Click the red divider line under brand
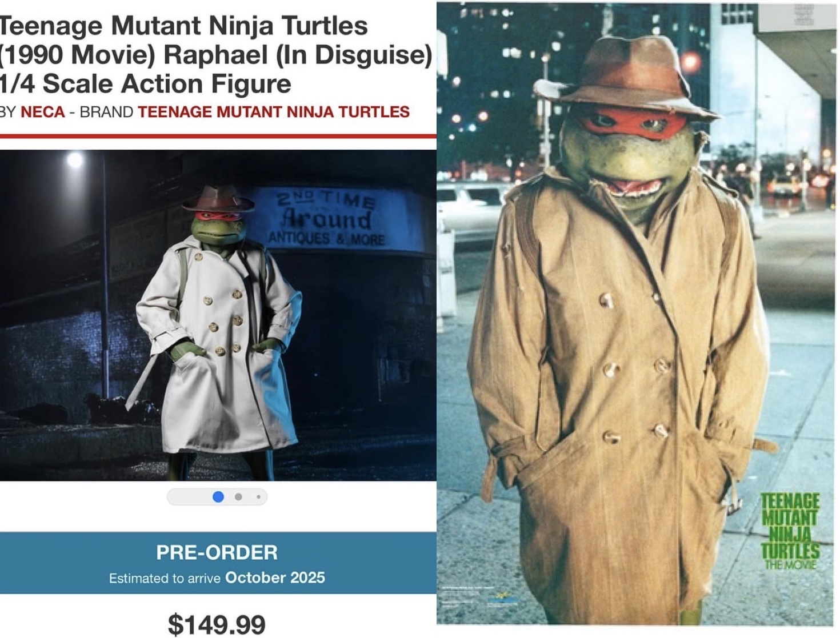The image size is (840, 638). click(x=218, y=136)
